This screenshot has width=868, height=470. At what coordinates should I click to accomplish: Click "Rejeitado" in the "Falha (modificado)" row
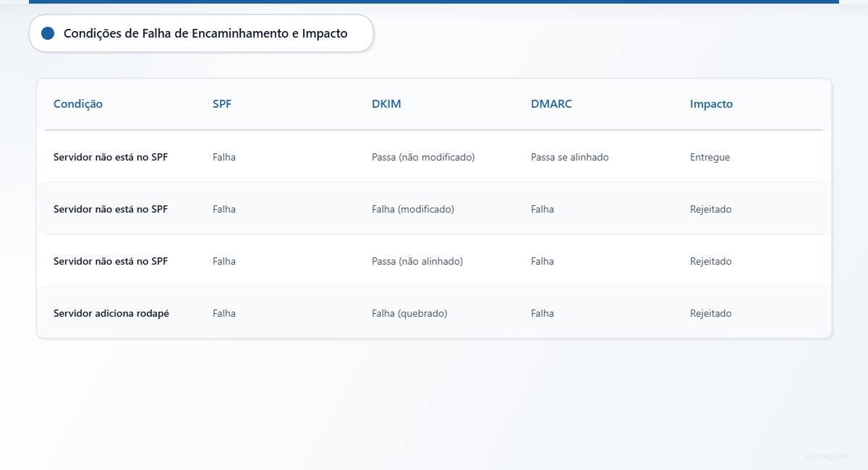(x=711, y=209)
